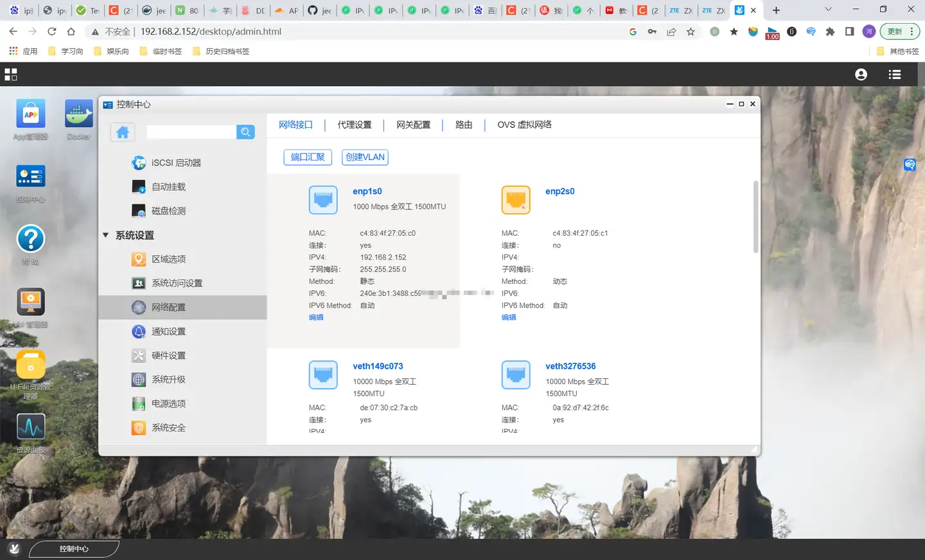The height and width of the screenshot is (560, 925).
Task: Open the top-right list menu icon
Action: pyautogui.click(x=894, y=74)
